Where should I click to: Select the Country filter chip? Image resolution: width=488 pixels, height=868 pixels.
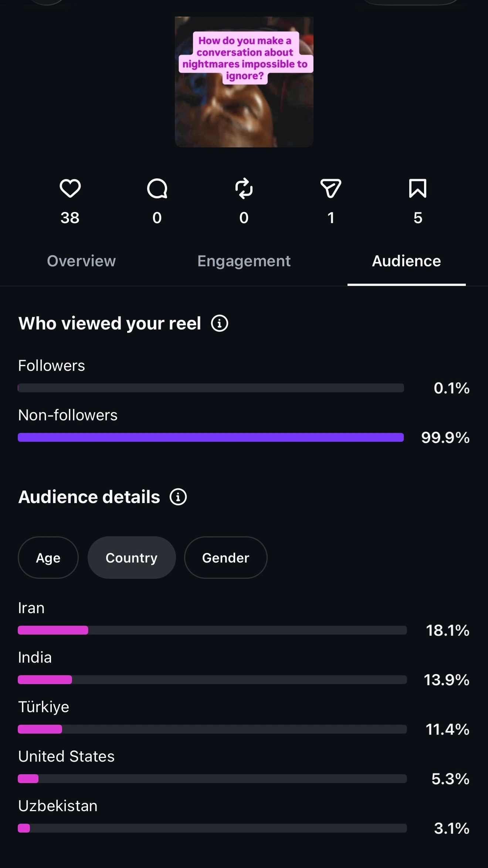[x=132, y=558]
